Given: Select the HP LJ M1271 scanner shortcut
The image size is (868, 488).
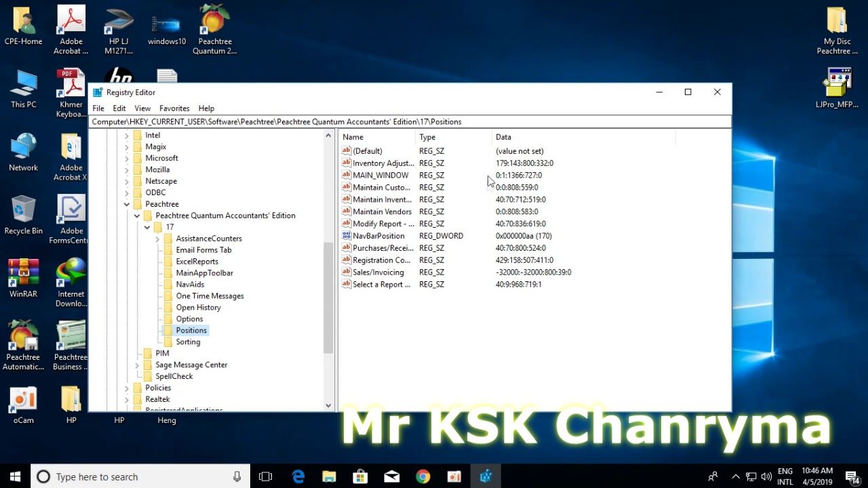Looking at the screenshot, I should pyautogui.click(x=119, y=30).
